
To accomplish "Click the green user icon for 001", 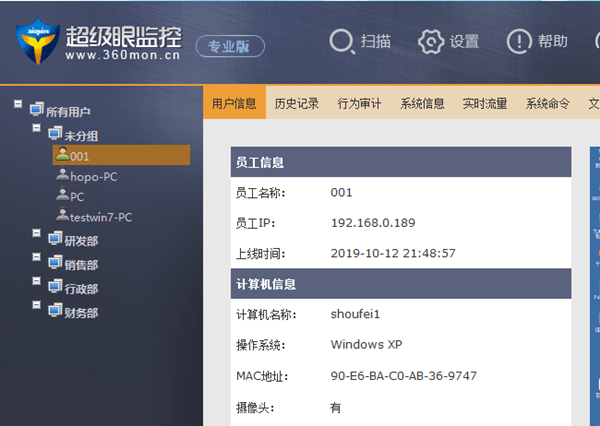I will pos(62,153).
